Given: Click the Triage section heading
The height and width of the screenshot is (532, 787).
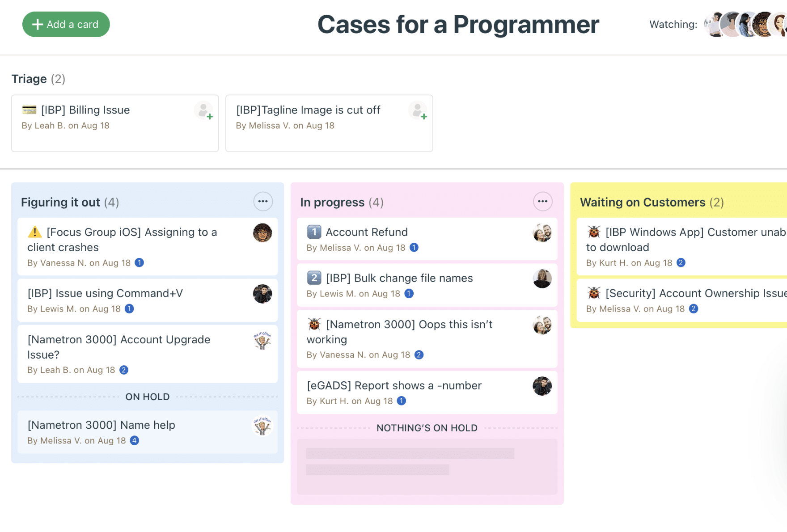Looking at the screenshot, I should point(29,79).
